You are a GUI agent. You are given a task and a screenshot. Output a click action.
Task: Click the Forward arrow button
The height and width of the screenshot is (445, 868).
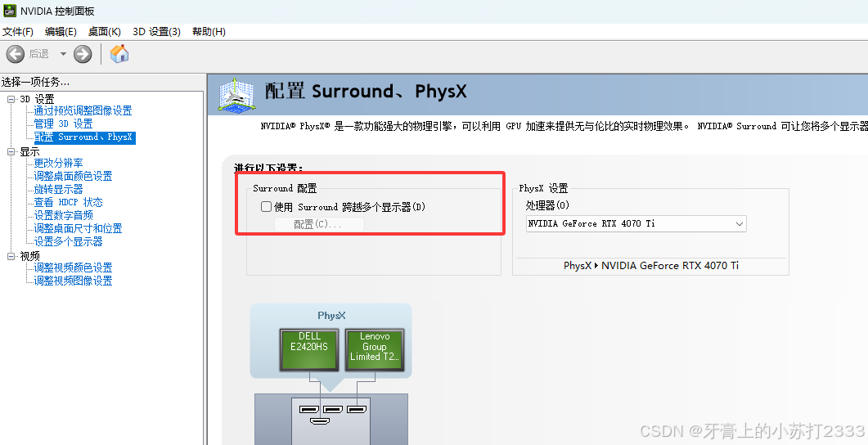(x=83, y=54)
